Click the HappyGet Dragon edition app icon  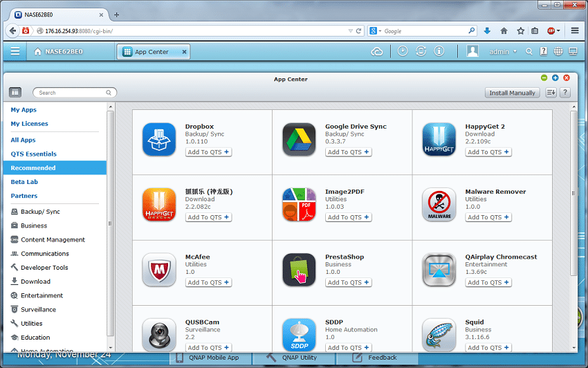tap(159, 205)
